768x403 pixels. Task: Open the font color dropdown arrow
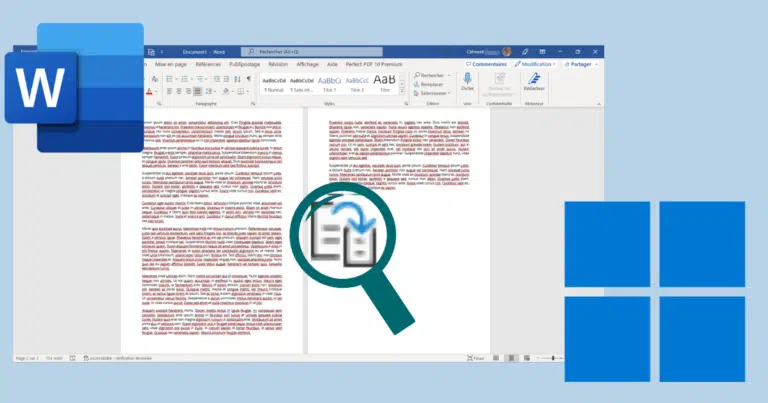[x=156, y=92]
